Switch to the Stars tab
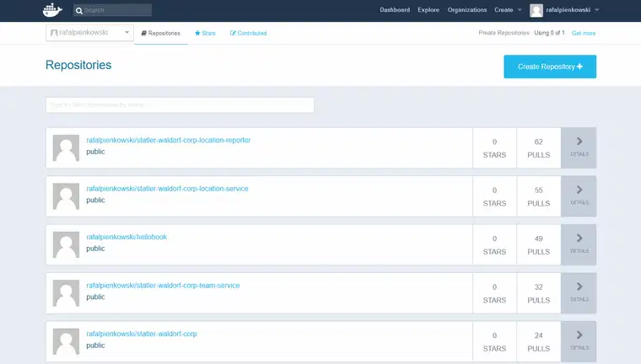Viewport: 641px width, 364px height. (x=205, y=33)
